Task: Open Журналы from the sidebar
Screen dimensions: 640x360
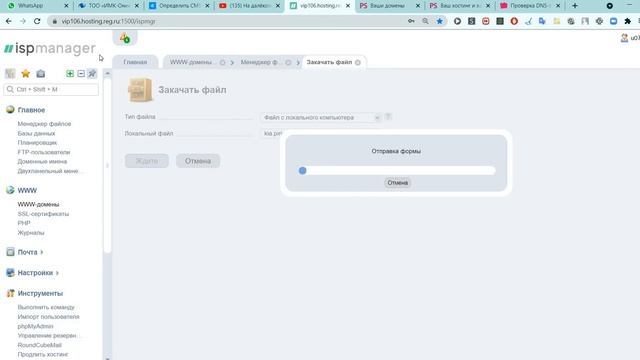Action: 31,233
